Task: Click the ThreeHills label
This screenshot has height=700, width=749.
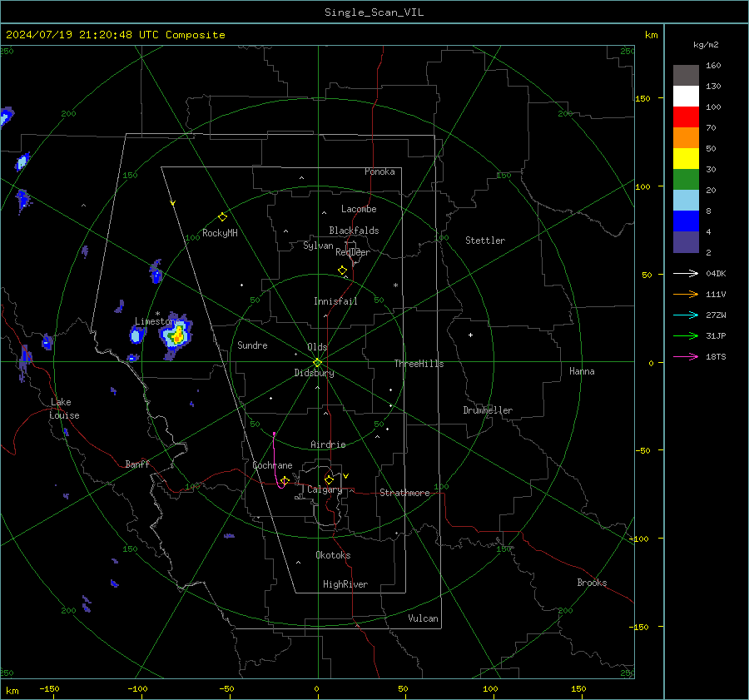Action: click(x=419, y=364)
